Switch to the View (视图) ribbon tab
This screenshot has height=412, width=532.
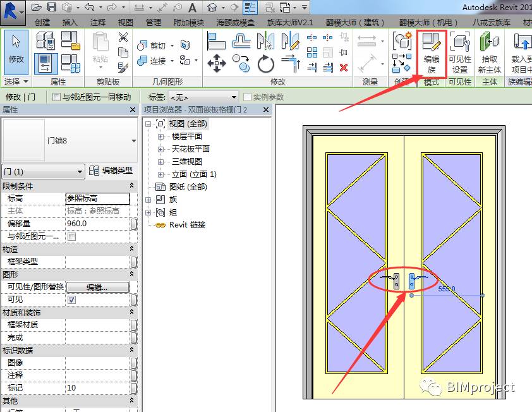point(126,22)
